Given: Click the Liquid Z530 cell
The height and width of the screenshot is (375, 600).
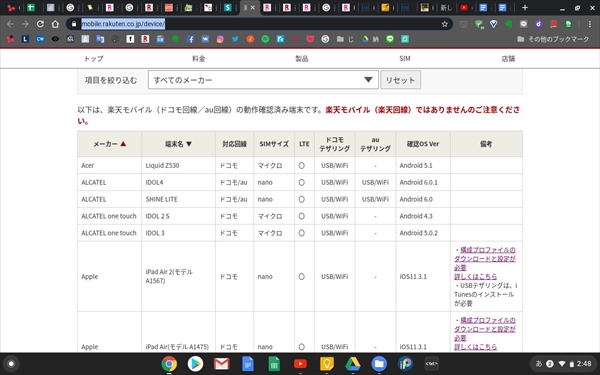Looking at the screenshot, I should [x=178, y=165].
